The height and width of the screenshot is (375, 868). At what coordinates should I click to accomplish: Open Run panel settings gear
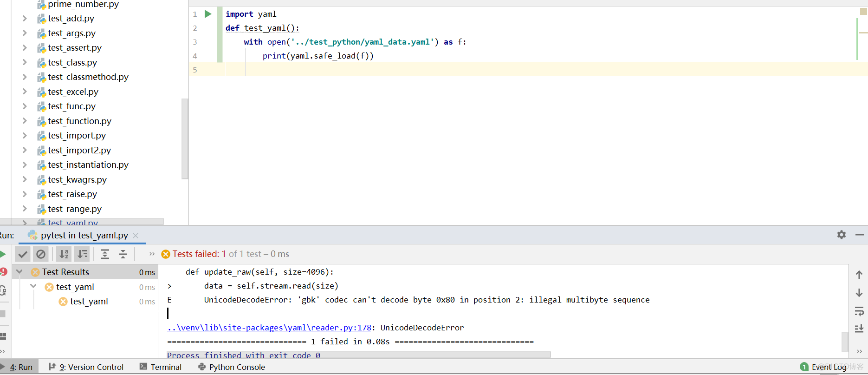[842, 235]
